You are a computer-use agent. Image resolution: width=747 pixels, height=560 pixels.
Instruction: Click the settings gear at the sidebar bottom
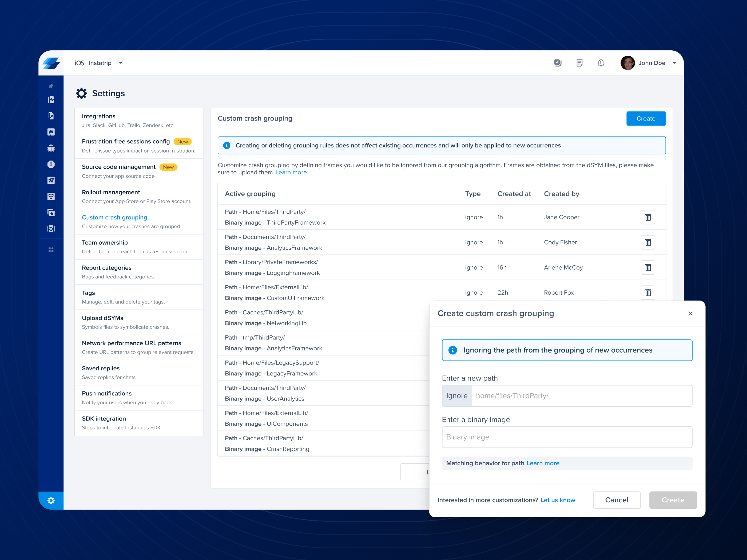tap(51, 501)
